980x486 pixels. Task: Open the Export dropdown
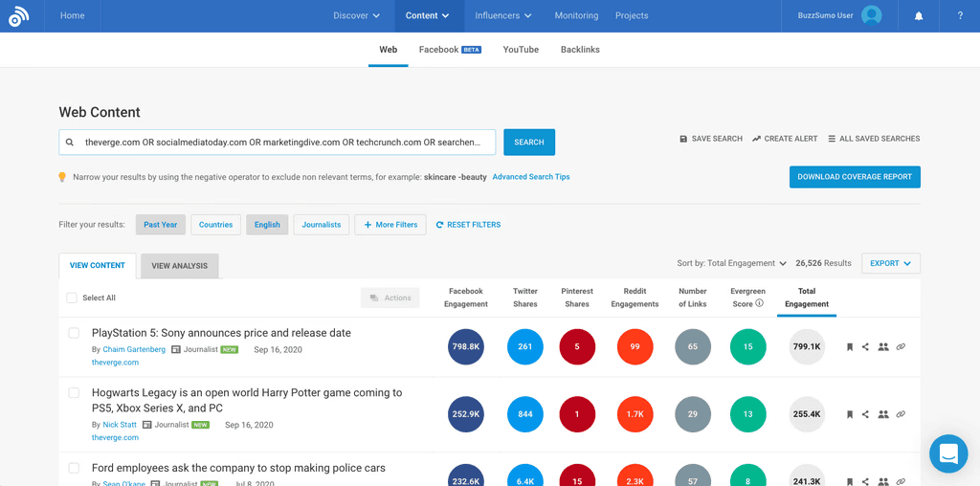point(891,264)
